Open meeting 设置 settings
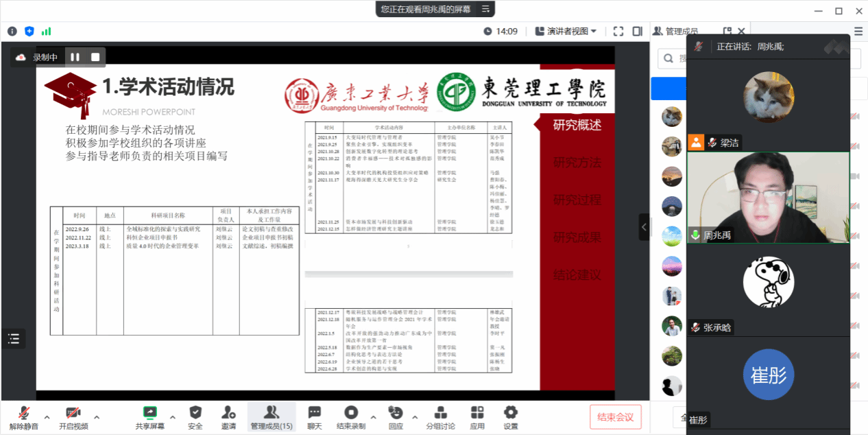The width and height of the screenshot is (868, 435). pyautogui.click(x=510, y=416)
